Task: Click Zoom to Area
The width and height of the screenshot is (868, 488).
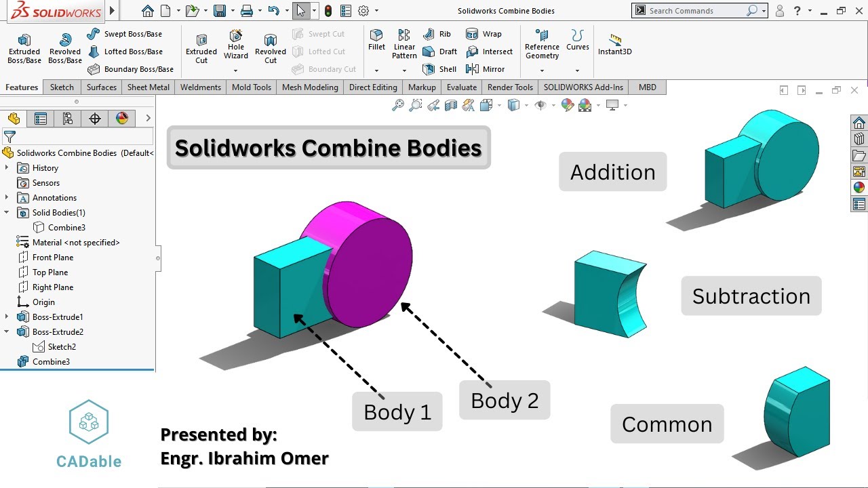Action: [416, 105]
